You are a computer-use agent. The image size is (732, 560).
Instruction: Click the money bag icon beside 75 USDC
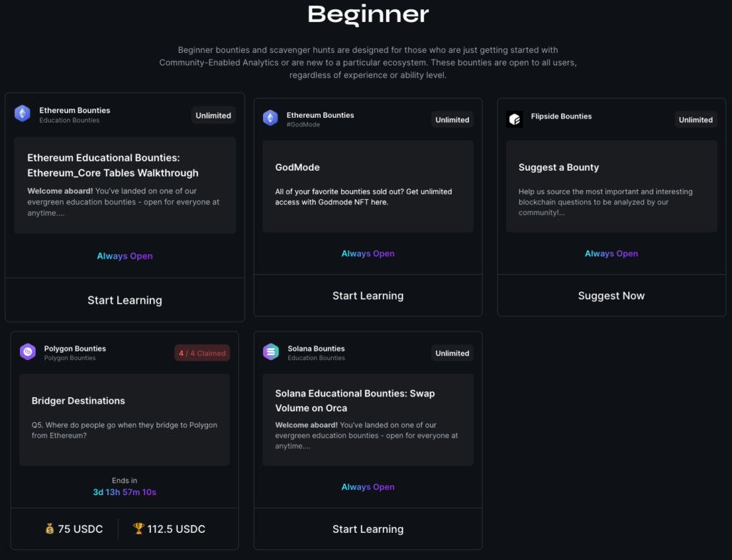coord(50,529)
